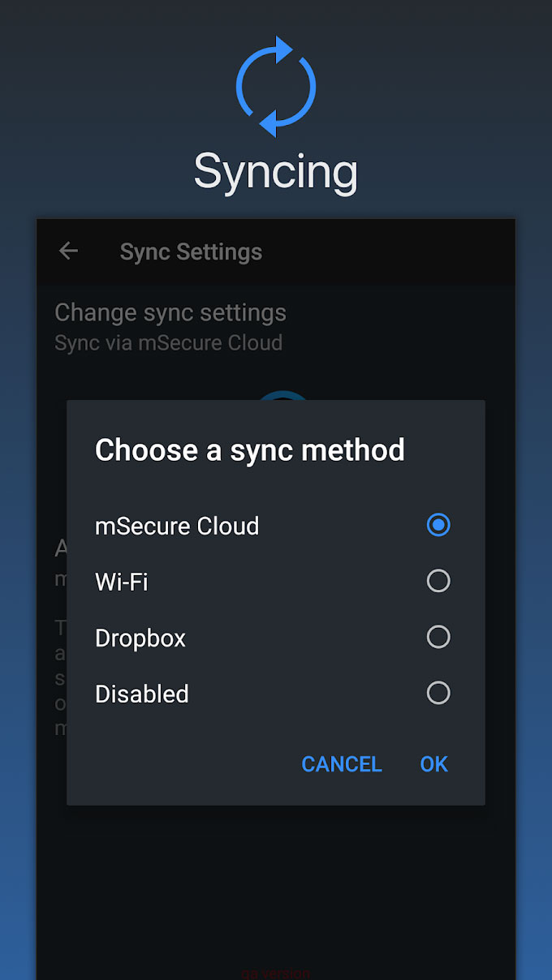Image resolution: width=552 pixels, height=980 pixels.
Task: Click the blue circular sync arrows icon
Action: pos(276,87)
